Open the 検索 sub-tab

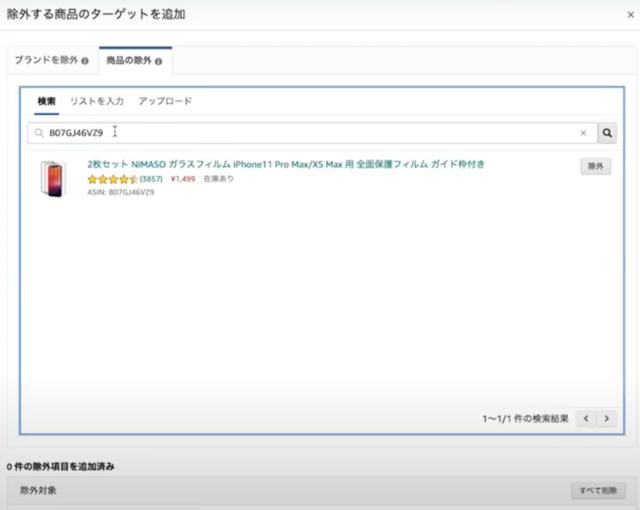(x=46, y=101)
